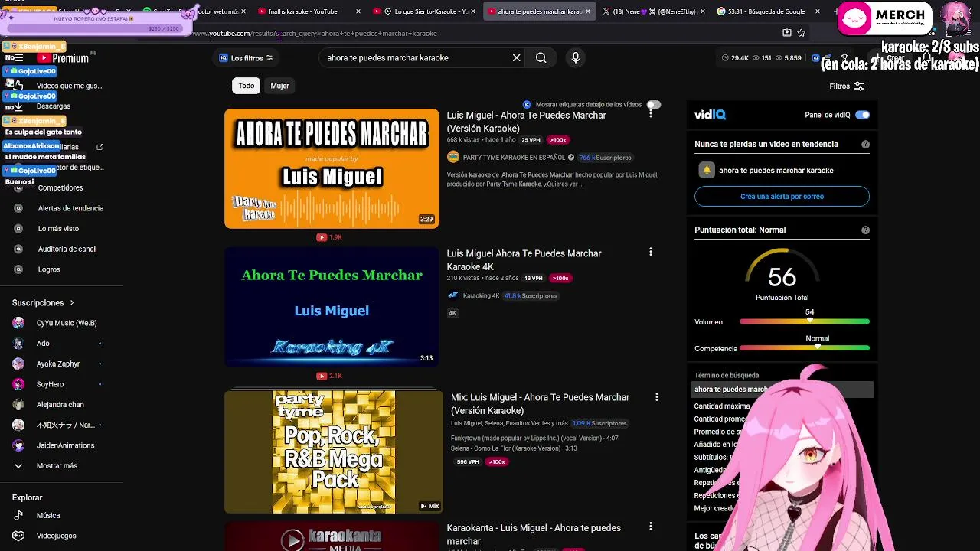980x551 pixels.
Task: Open CyYu Music subscription channel
Action: pos(67,323)
